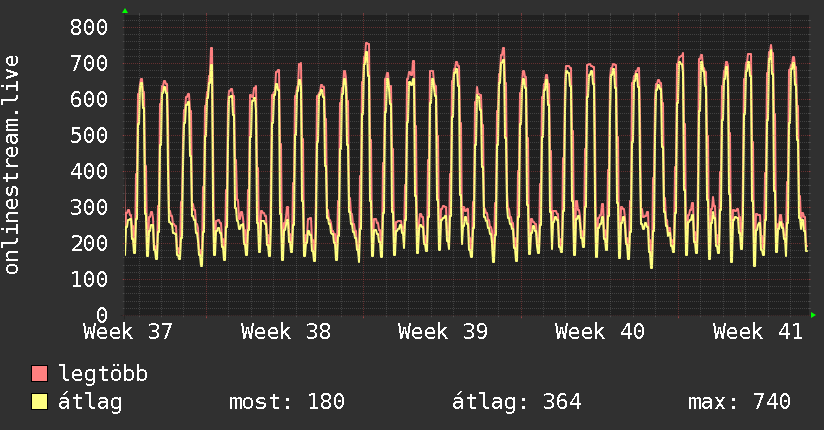
Task: Click the yellow átlag legend swatch
Action: [x=39, y=402]
